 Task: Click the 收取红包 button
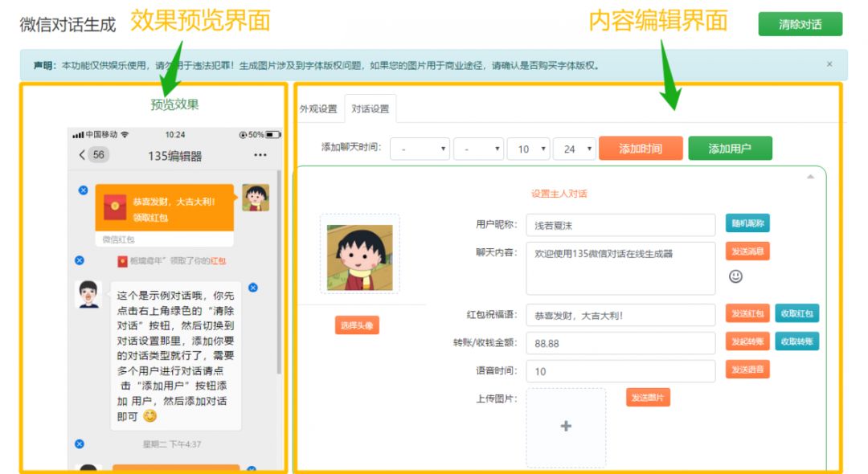pyautogui.click(x=796, y=313)
